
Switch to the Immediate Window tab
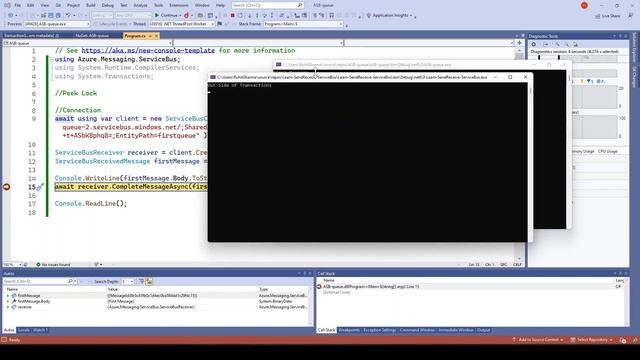click(456, 330)
